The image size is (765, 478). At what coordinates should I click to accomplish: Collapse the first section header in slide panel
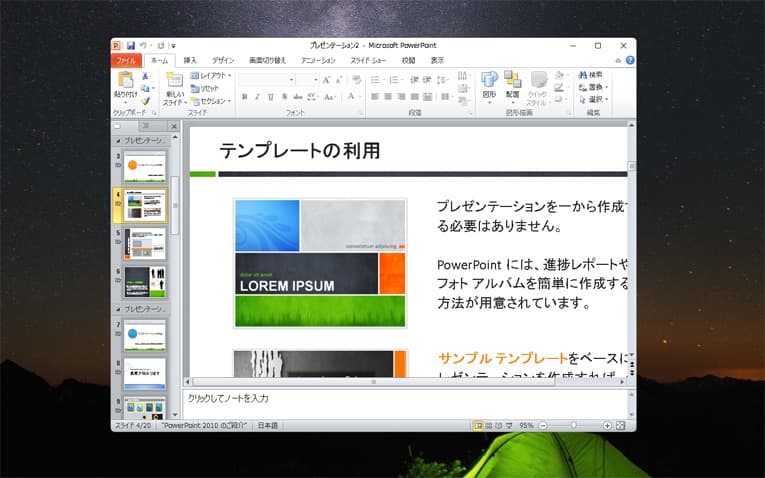click(117, 141)
